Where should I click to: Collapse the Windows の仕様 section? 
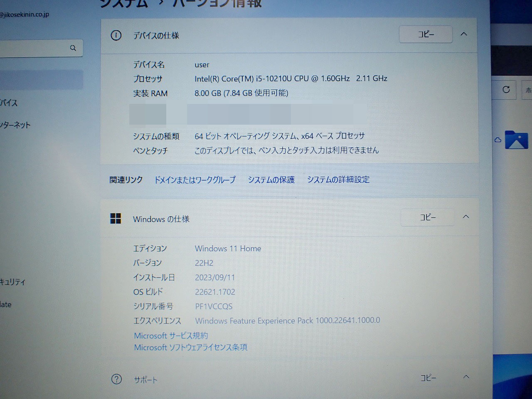[466, 217]
